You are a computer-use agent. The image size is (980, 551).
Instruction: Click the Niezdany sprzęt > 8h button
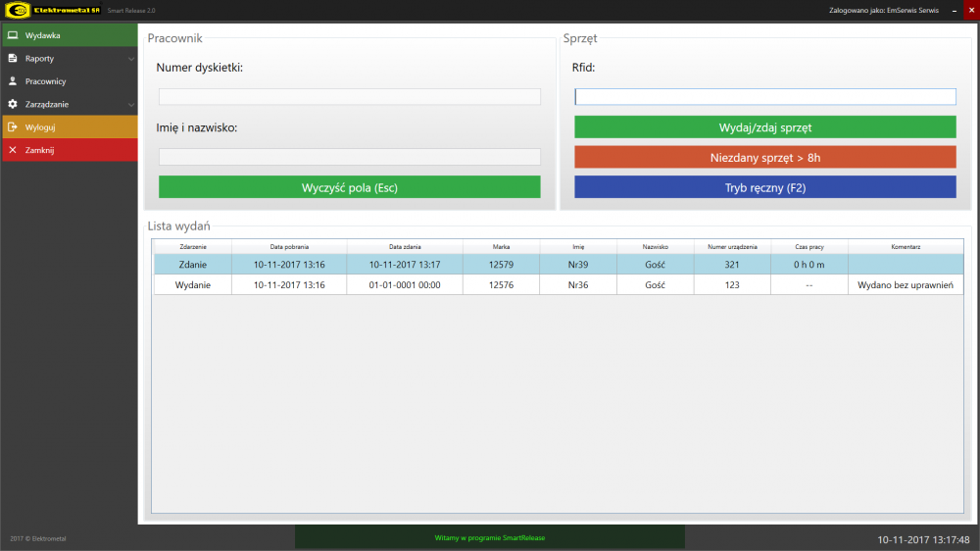[x=764, y=157]
